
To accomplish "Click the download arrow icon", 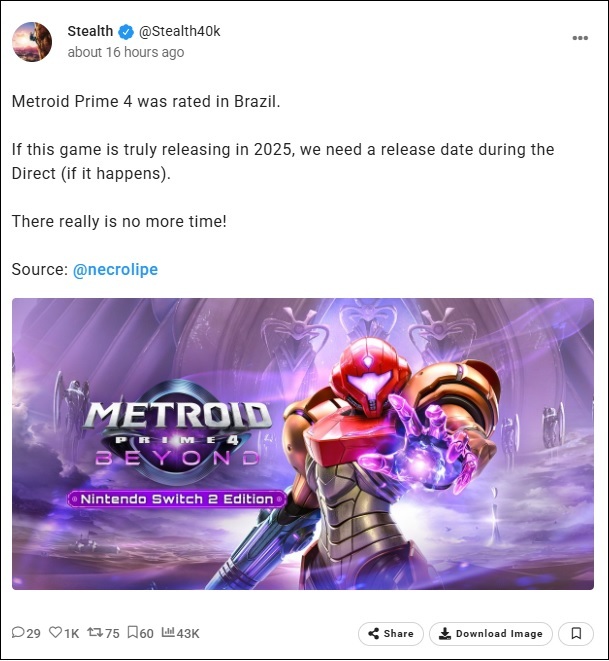I will [x=445, y=634].
